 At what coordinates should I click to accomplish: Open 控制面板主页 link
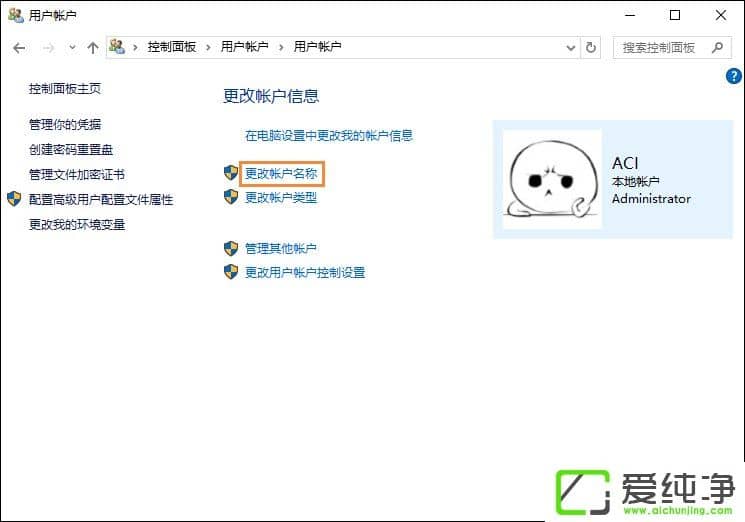65,89
